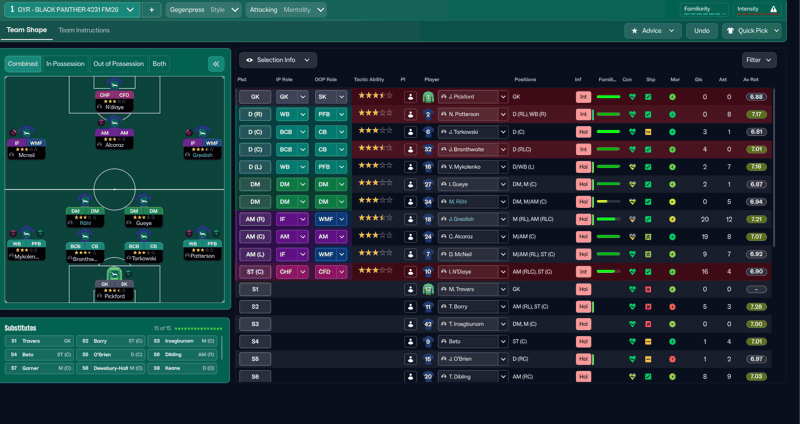Open OOP Role PFB dropdown for N. Patterson

(341, 114)
